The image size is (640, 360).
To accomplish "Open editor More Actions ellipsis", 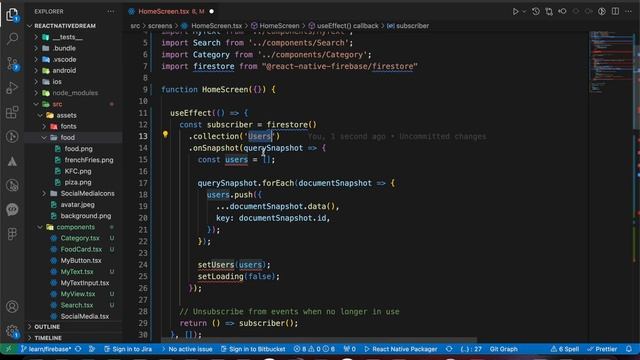I will [x=628, y=11].
